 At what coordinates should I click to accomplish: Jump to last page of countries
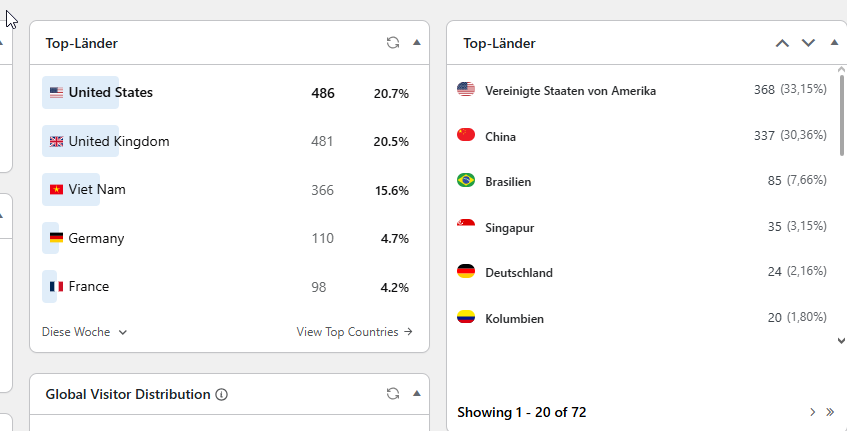(830, 413)
